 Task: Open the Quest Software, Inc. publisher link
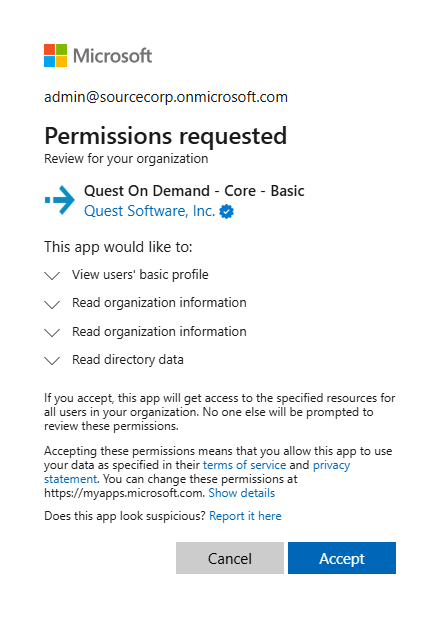tap(149, 211)
